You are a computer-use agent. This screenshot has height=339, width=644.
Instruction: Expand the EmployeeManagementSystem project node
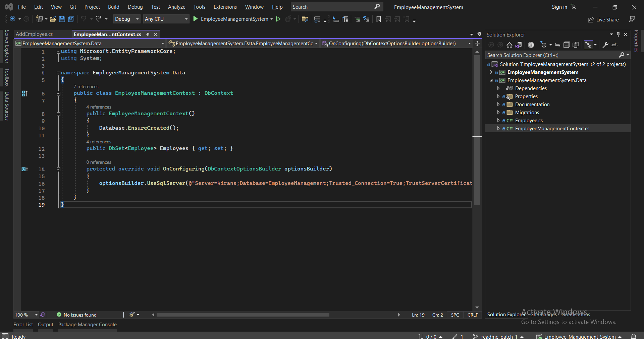(491, 72)
